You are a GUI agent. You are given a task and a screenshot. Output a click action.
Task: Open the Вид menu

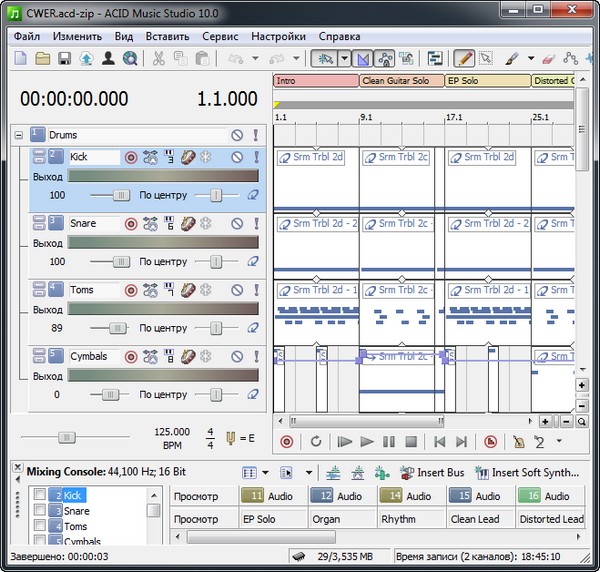point(124,37)
